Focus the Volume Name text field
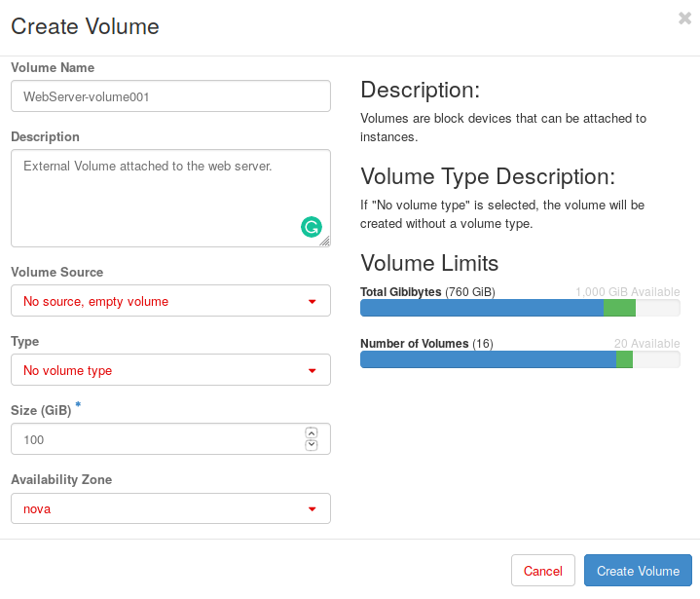 click(170, 96)
